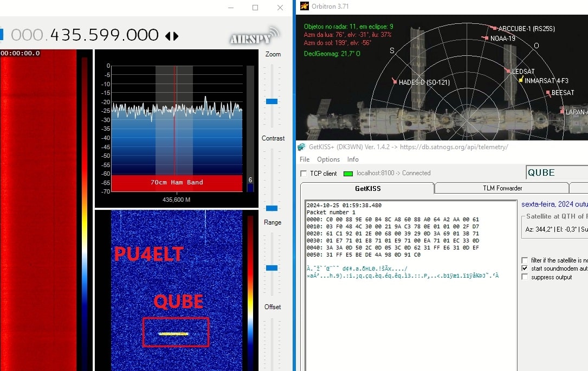Select the NOAA-19 satellite on radar

[486, 38]
